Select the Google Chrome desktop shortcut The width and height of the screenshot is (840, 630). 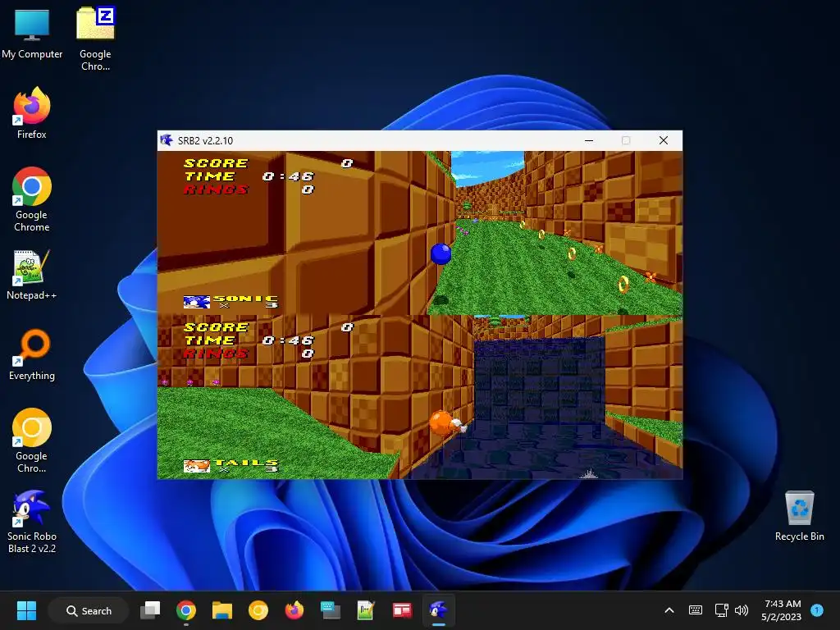tap(32, 199)
